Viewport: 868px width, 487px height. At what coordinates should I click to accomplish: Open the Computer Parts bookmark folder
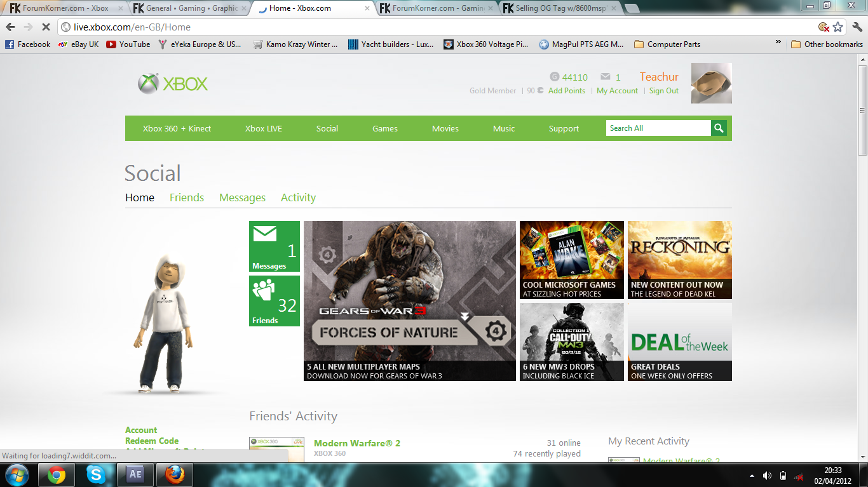667,44
